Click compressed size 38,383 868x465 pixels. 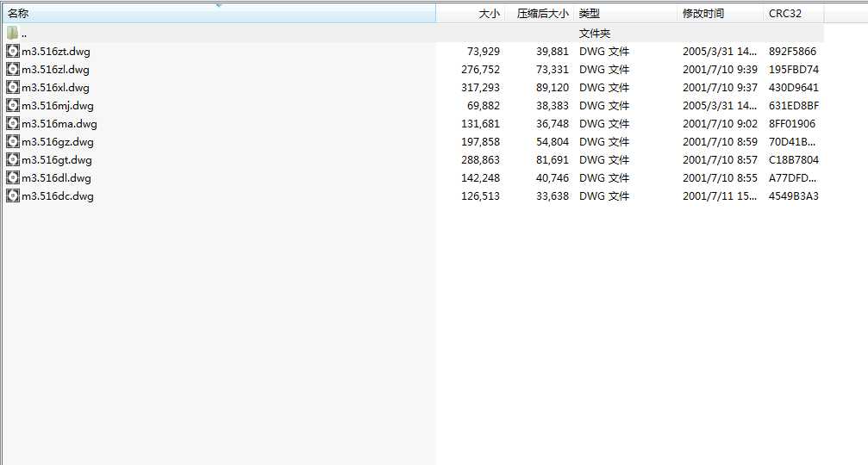553,106
